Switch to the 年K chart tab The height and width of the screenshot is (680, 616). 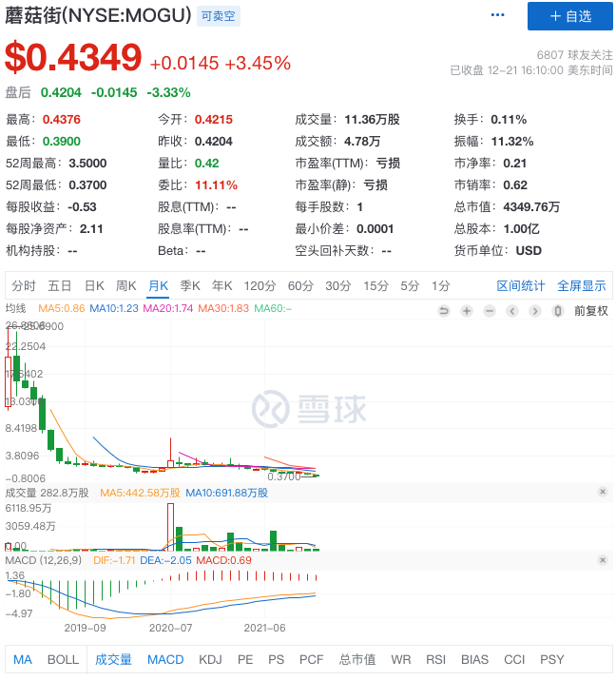point(221,286)
